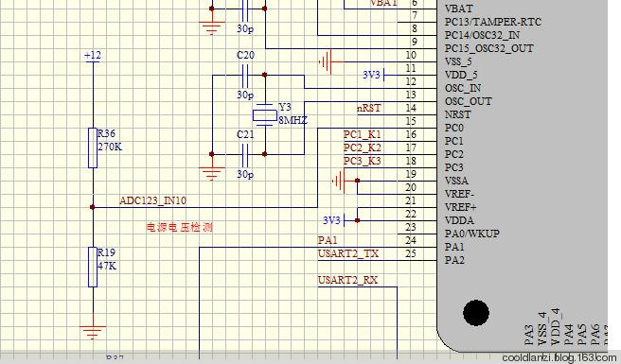The width and height of the screenshot is (621, 364).
Task: Click the nRST net label
Action: [369, 108]
